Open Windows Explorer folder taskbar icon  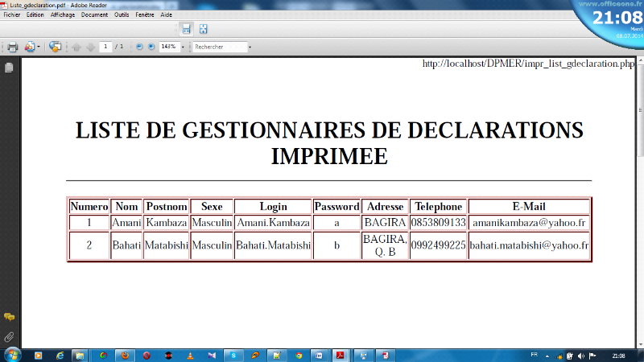coord(80,356)
